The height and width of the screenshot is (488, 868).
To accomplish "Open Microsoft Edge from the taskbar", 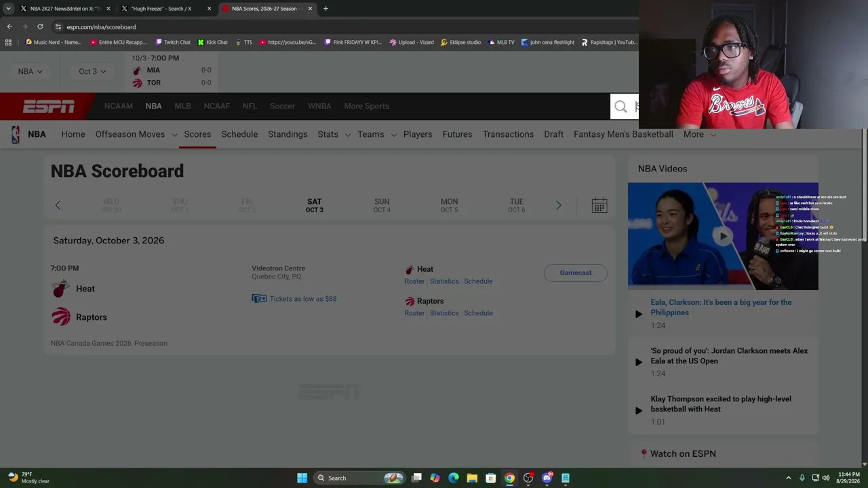I will click(x=453, y=478).
